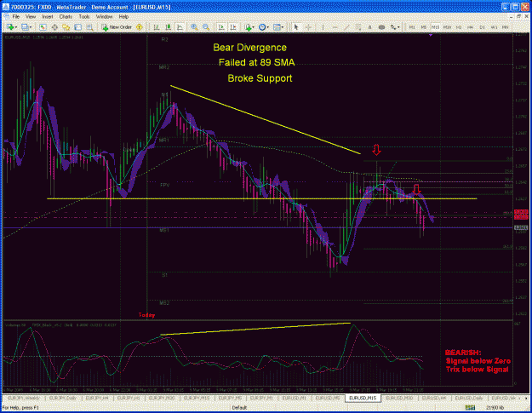Switch to the EURUSD,M30 chart tab

coord(399,398)
